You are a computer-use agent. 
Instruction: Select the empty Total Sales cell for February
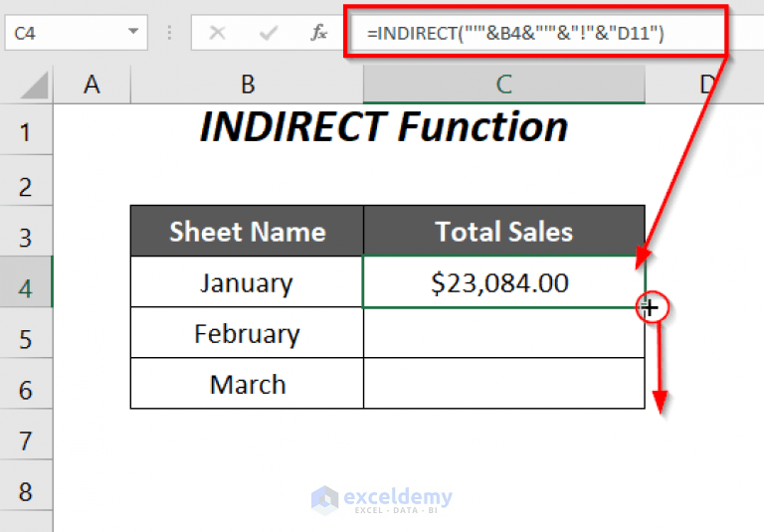pos(504,333)
